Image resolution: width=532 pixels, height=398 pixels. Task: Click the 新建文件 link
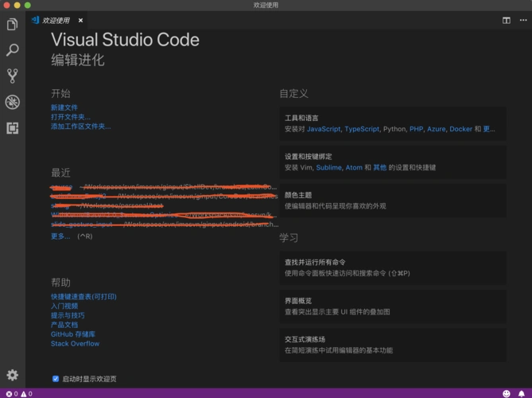coord(64,107)
